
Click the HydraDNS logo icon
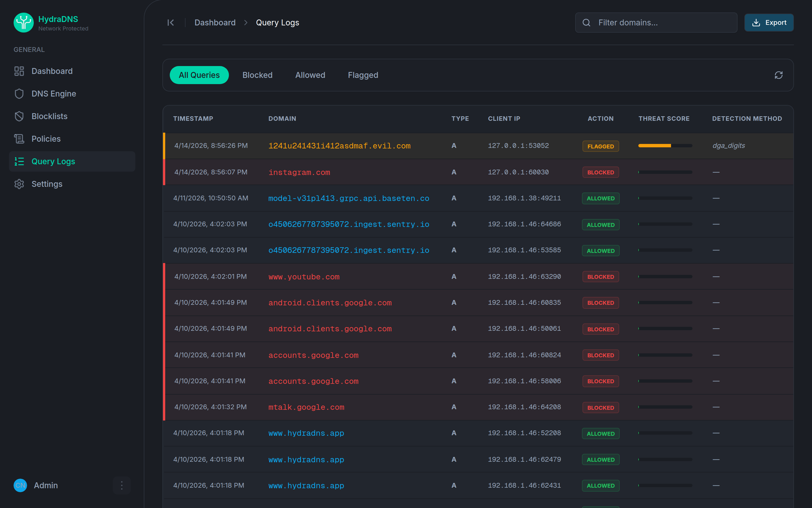pyautogui.click(x=23, y=23)
